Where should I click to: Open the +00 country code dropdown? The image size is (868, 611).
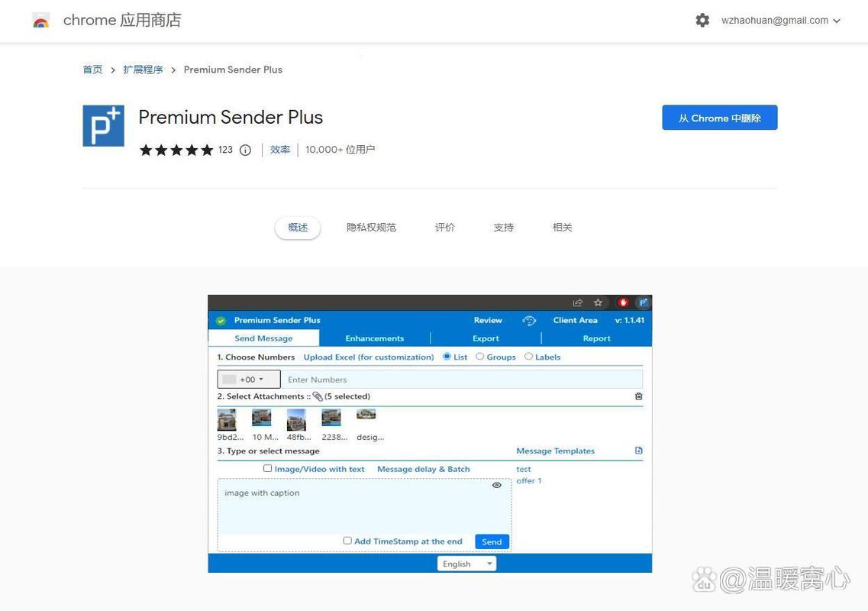click(249, 380)
